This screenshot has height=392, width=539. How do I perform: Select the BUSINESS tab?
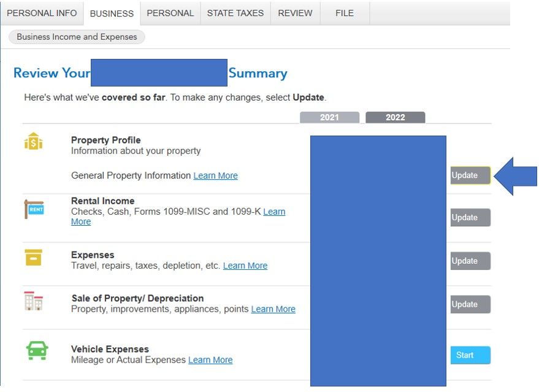tap(112, 13)
